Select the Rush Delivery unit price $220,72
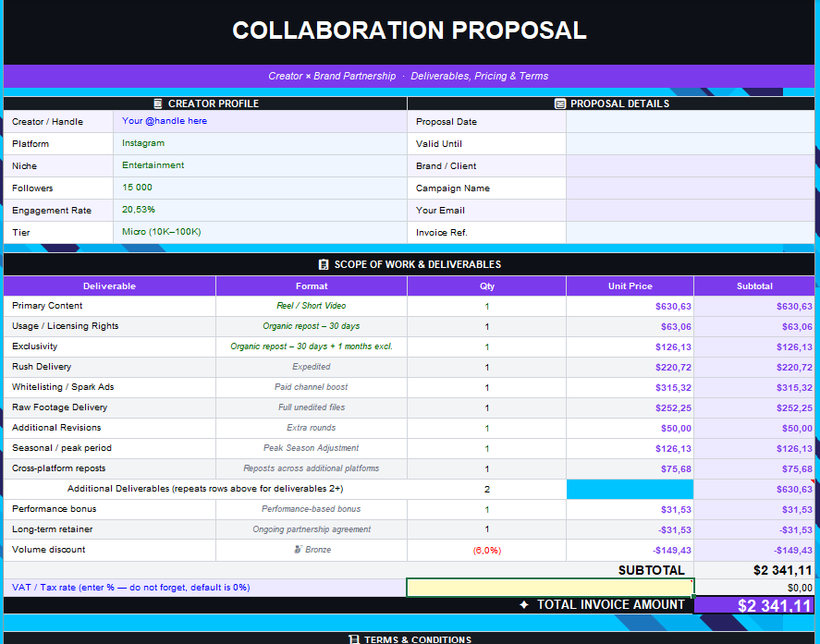 pyautogui.click(x=630, y=367)
